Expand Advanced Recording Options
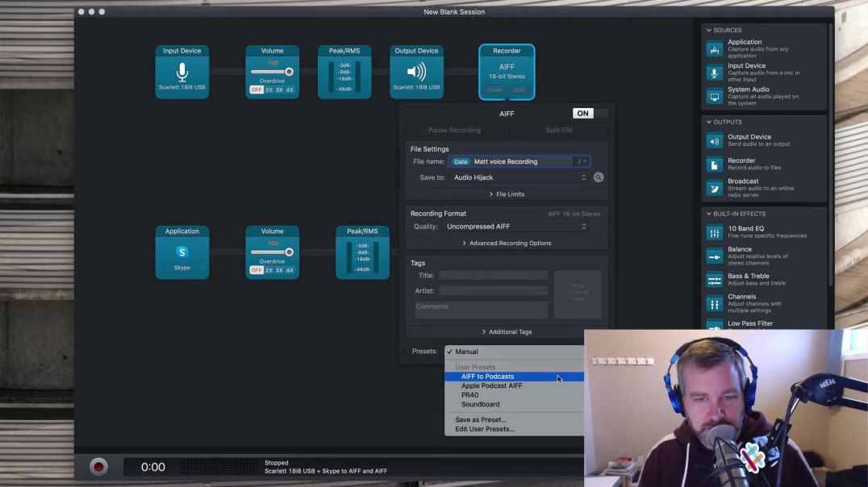The height and width of the screenshot is (487, 868). coord(507,243)
